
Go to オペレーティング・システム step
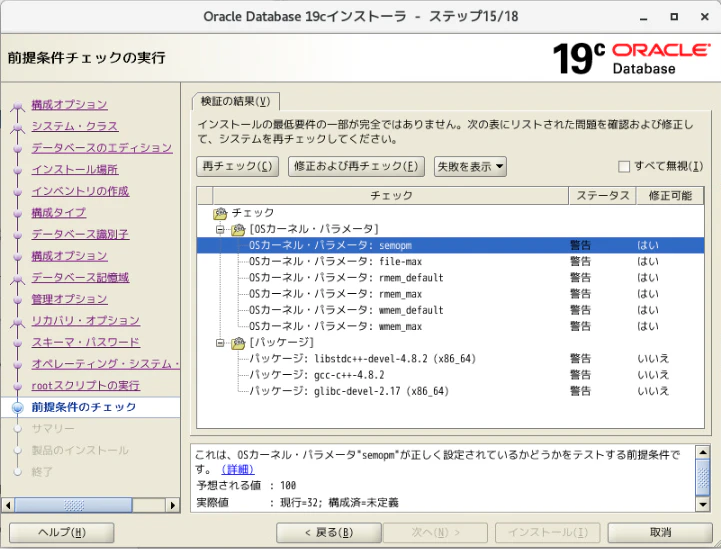click(x=105, y=364)
